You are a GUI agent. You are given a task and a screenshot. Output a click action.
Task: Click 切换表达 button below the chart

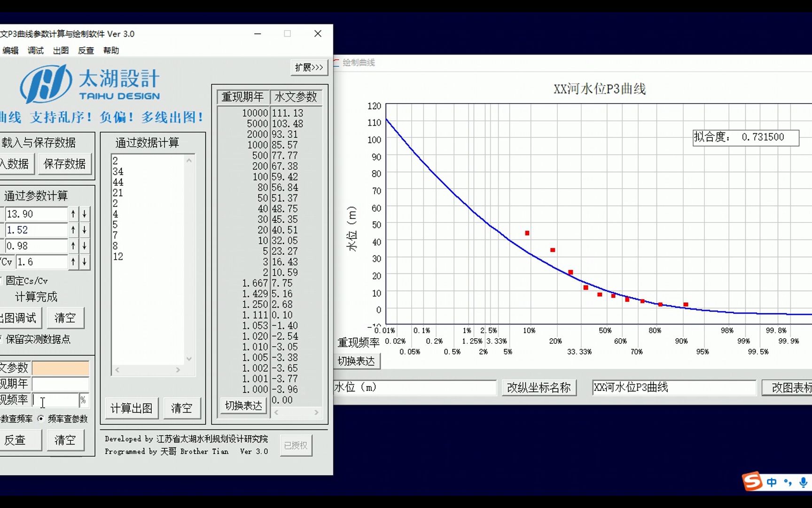click(x=357, y=361)
